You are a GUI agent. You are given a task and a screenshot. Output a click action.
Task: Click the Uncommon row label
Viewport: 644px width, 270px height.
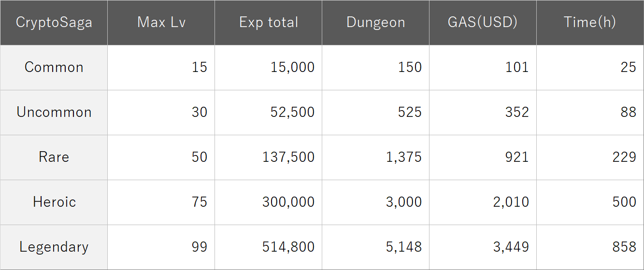coord(54,113)
